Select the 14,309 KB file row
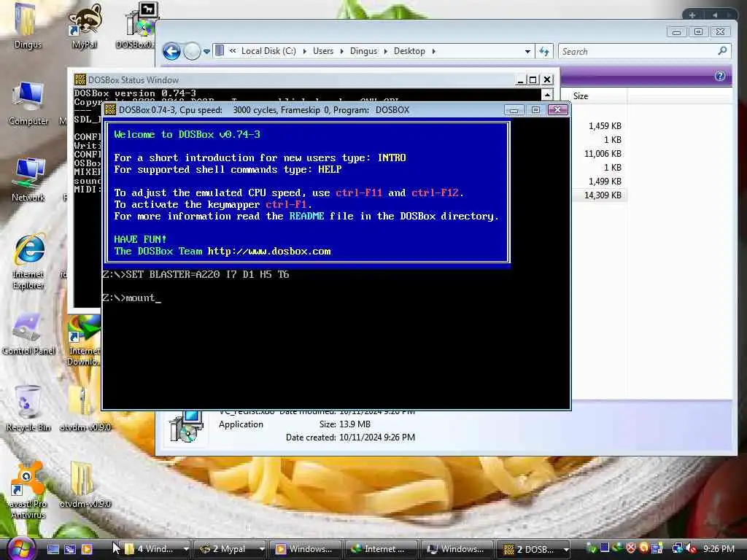The width and height of the screenshot is (747, 560). tap(600, 195)
